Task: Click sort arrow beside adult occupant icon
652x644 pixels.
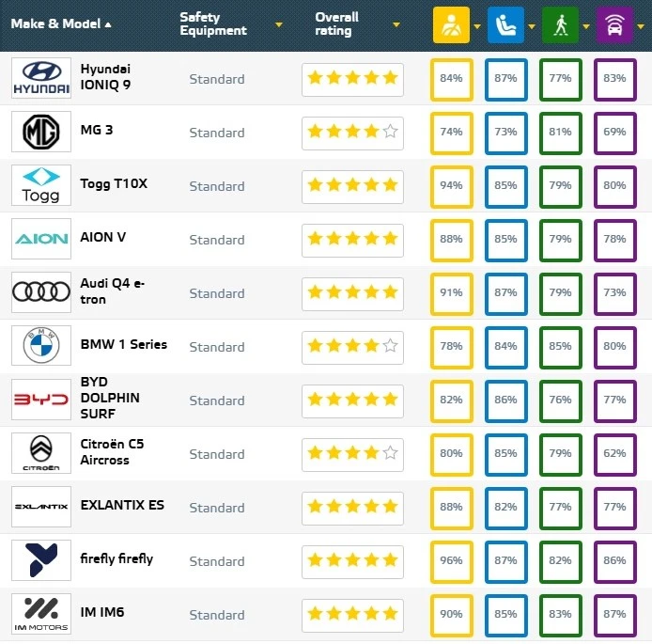Action: (477, 26)
